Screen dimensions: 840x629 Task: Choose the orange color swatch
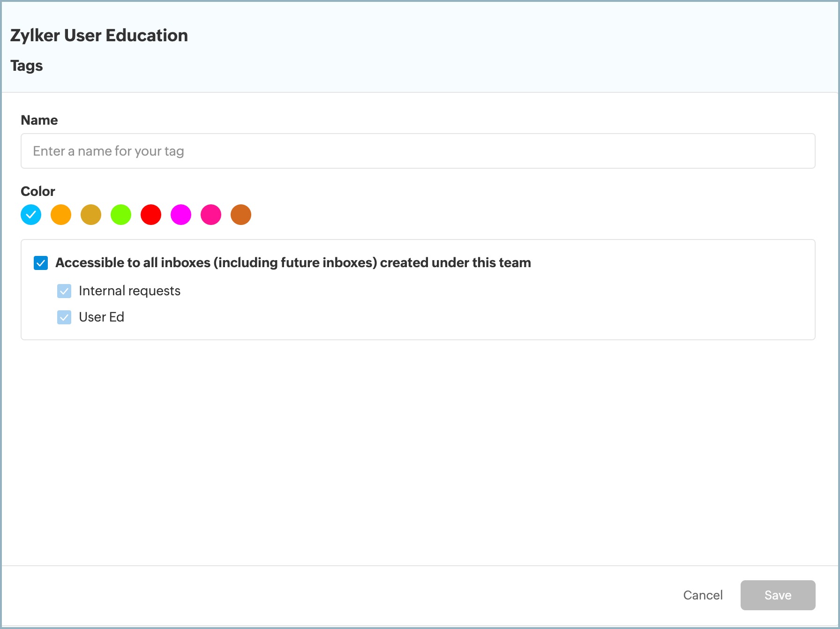pyautogui.click(x=61, y=215)
